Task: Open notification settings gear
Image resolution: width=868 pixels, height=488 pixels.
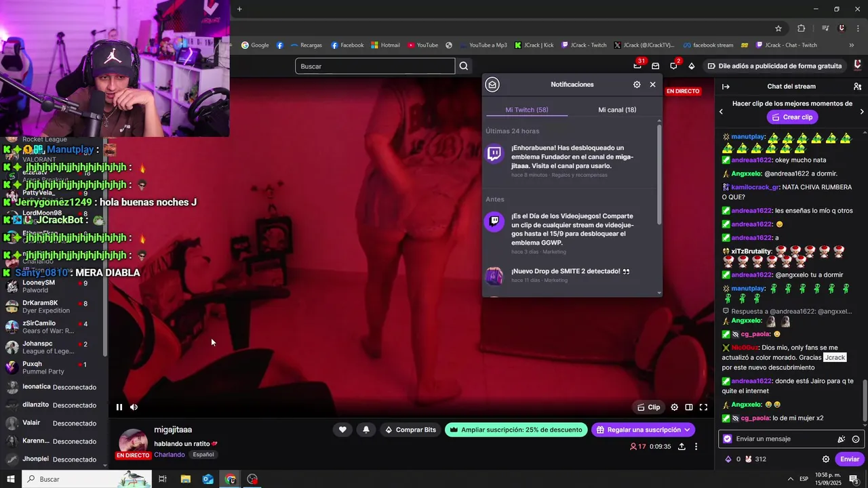Action: pyautogui.click(x=637, y=85)
